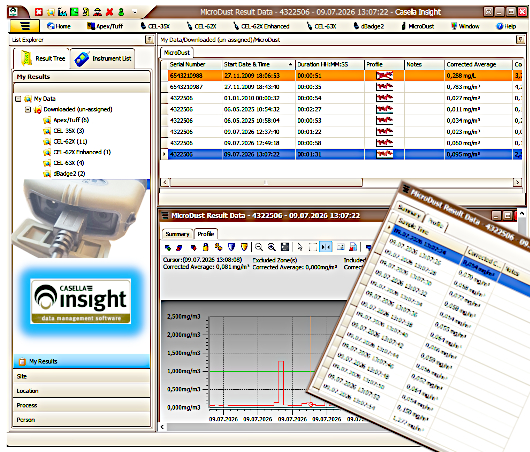Screen dimensions: 530x452
Task: Click the Person navigation button
Action: [x=81, y=420]
